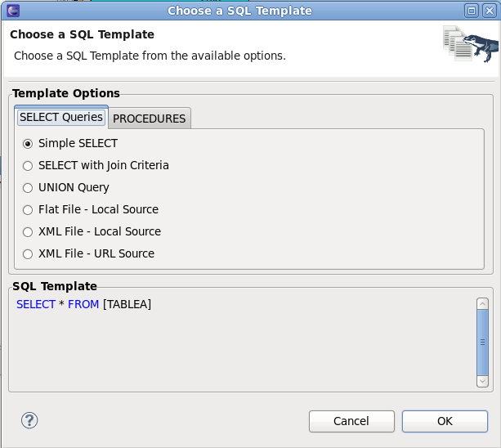The width and height of the screenshot is (501, 448).
Task: Click the dialog title bar text
Action: pos(239,11)
